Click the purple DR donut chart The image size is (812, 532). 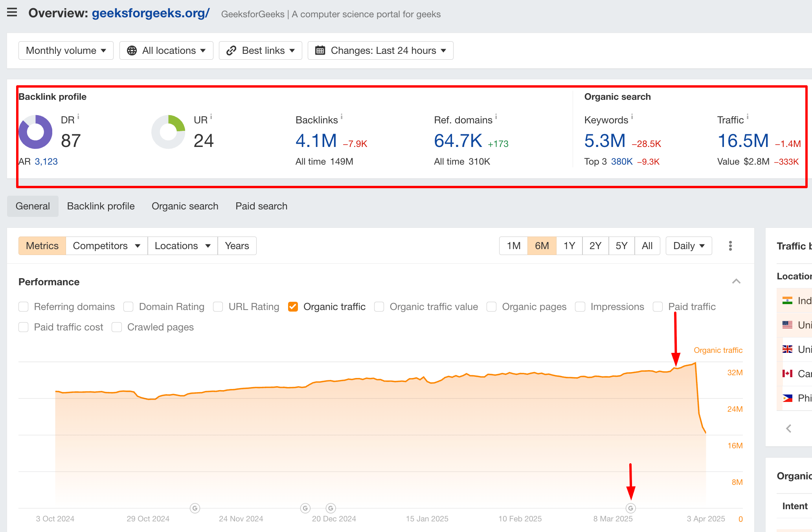click(35, 132)
